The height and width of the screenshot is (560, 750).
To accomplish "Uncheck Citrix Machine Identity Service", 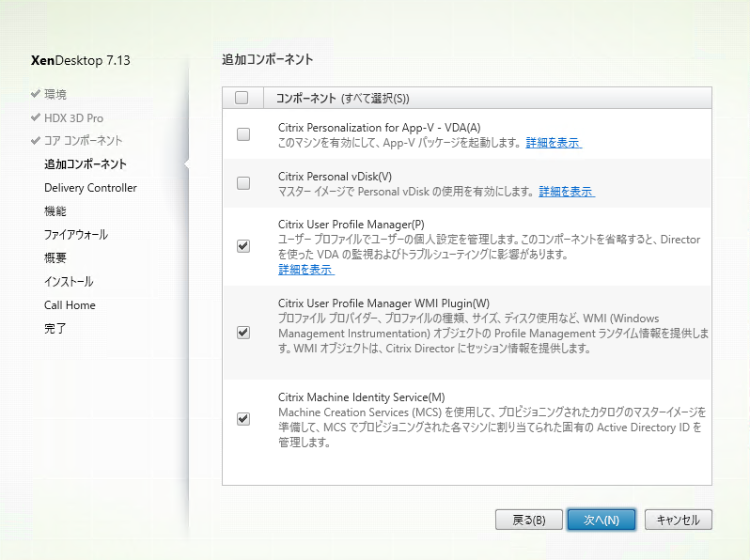I will coord(243,419).
